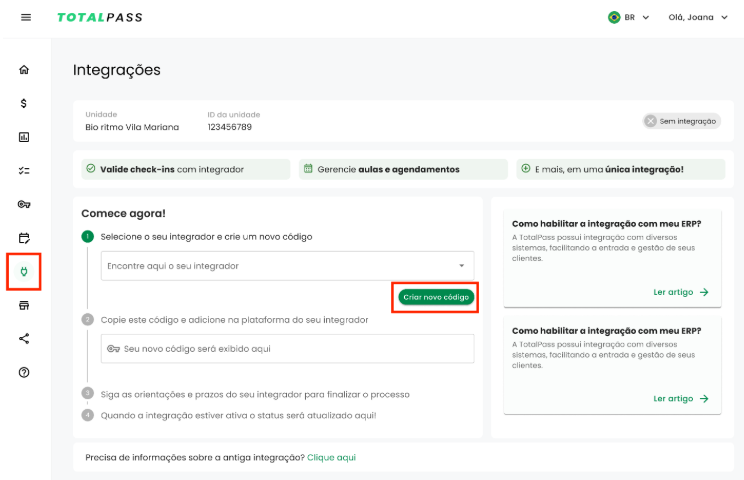This screenshot has width=744, height=480.
Task: Click the TotalPass logo
Action: tap(100, 18)
